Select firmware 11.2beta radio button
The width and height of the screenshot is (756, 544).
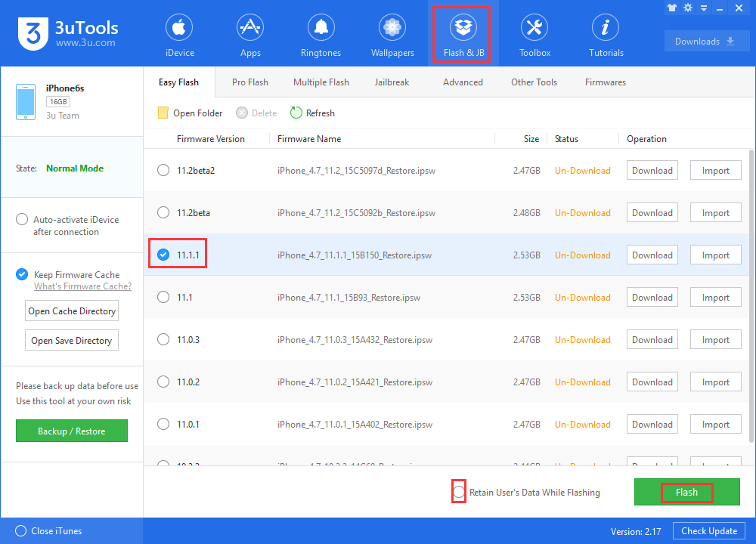(x=163, y=212)
